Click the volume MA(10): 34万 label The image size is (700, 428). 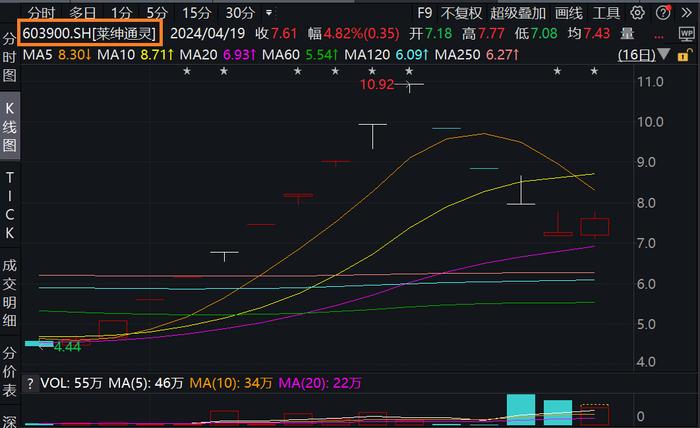[x=231, y=383]
